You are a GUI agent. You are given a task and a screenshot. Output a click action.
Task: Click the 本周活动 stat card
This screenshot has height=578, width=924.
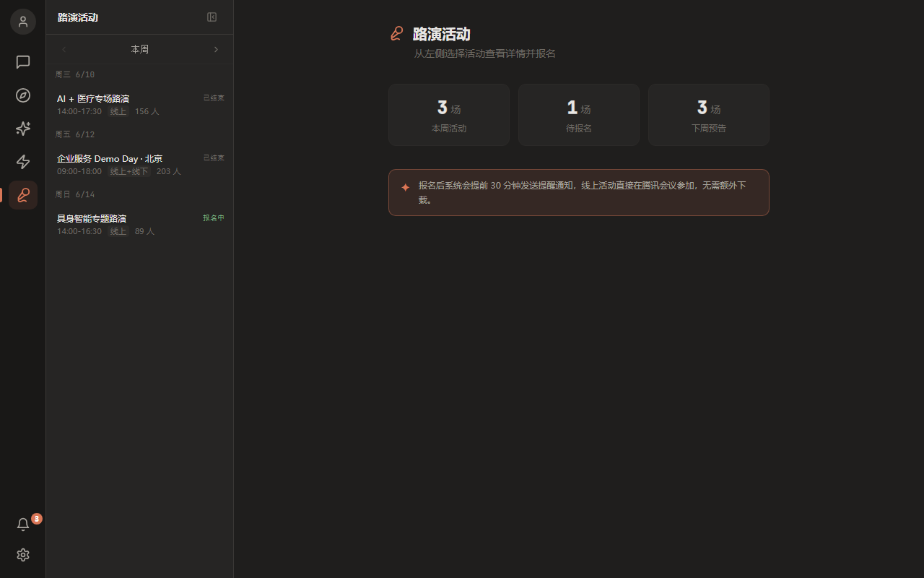449,115
